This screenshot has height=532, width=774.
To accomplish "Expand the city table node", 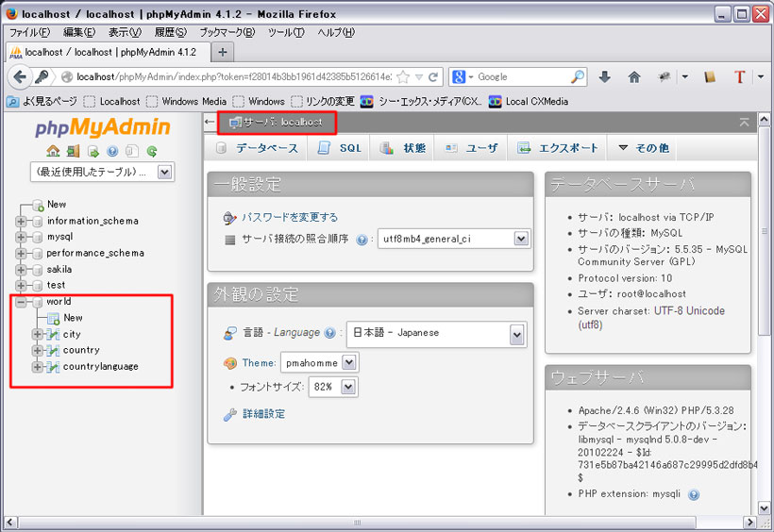I will click(37, 335).
